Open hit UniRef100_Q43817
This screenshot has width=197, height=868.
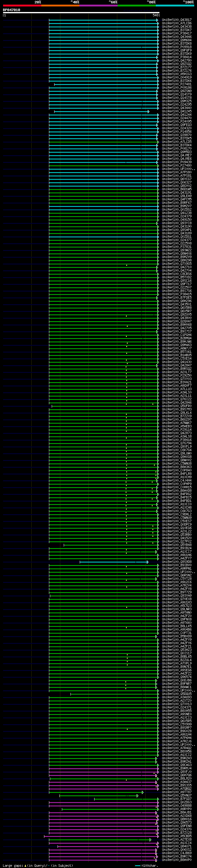(176, 20)
